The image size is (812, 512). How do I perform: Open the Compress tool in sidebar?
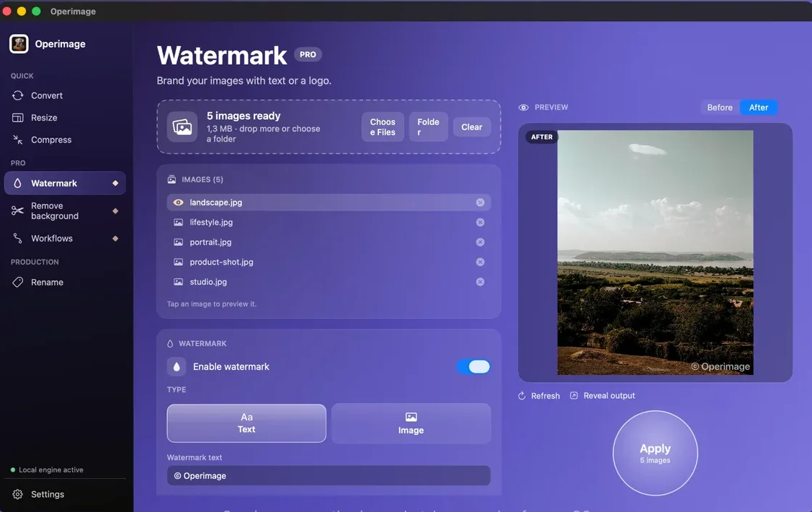[65, 140]
